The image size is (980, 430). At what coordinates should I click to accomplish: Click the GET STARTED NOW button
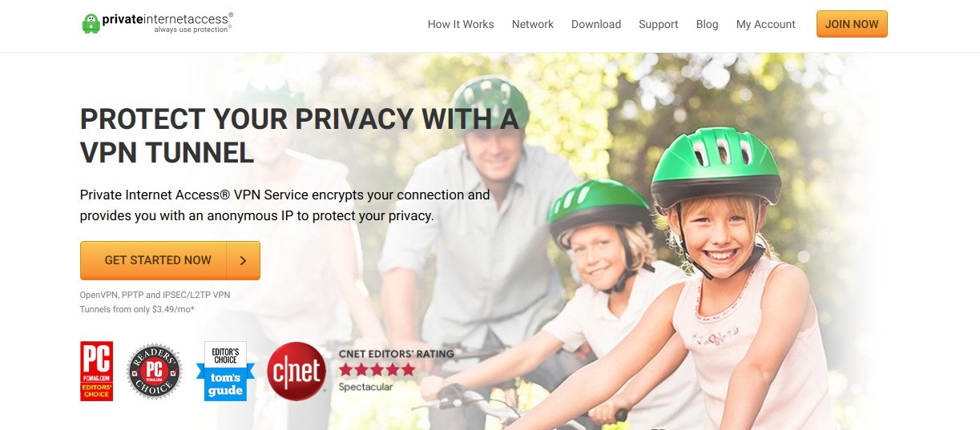pos(170,260)
